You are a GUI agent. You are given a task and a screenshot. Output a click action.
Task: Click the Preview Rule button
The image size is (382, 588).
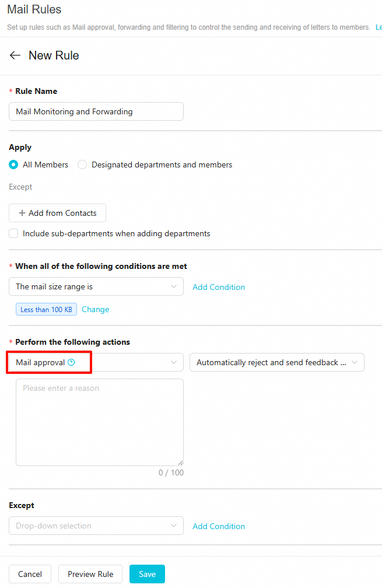(x=90, y=574)
